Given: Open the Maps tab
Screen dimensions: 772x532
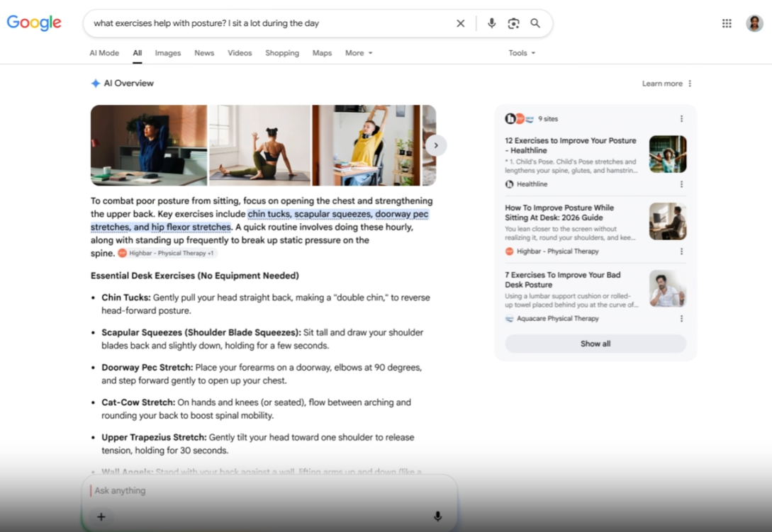Looking at the screenshot, I should [322, 52].
